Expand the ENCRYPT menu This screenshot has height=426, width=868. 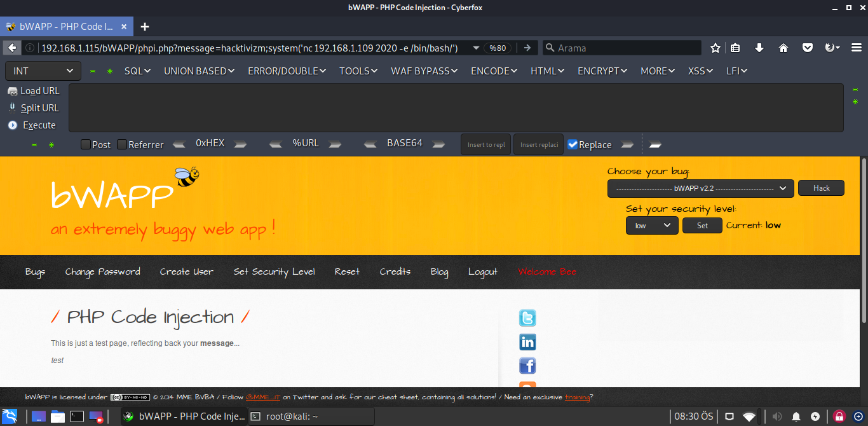point(602,71)
